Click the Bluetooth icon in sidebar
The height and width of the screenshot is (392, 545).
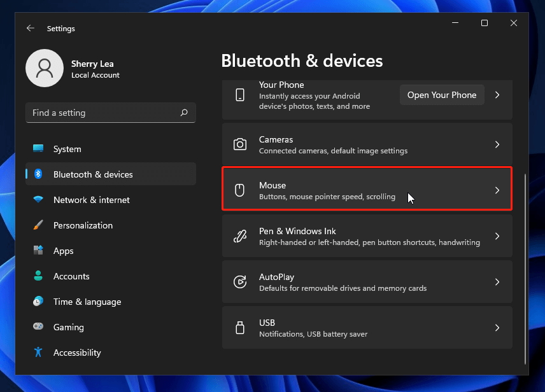[38, 174]
